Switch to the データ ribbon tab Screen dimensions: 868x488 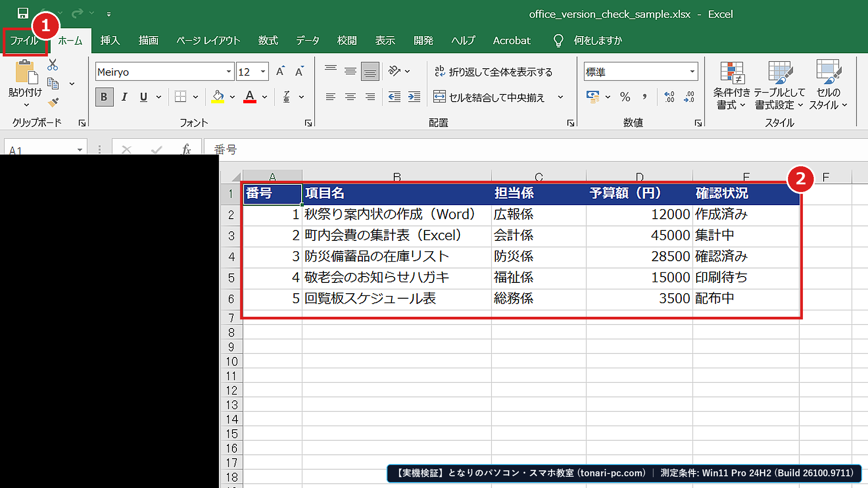307,41
